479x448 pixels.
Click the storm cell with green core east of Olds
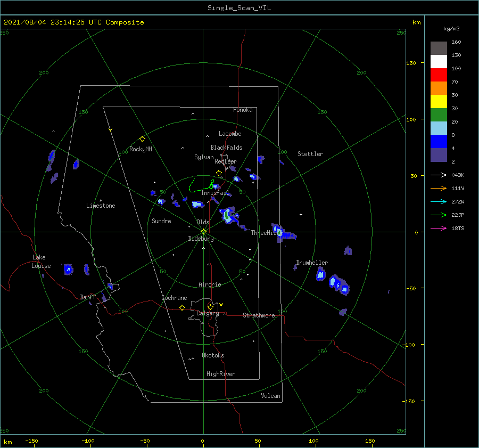point(228,216)
